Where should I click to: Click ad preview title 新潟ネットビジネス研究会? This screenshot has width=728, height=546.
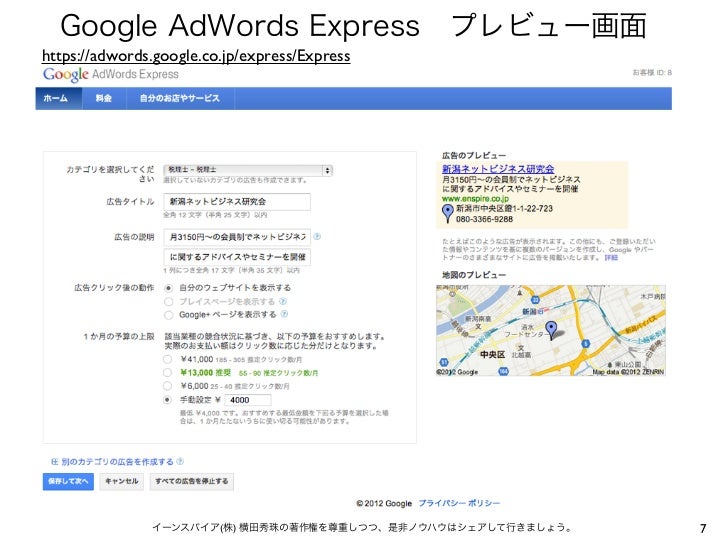point(498,169)
